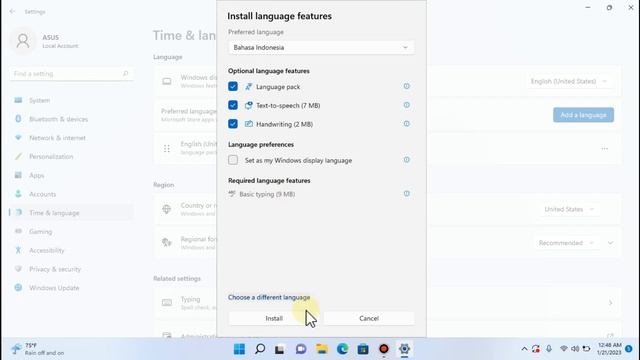Show info for Text-to-speech feature
The width and height of the screenshot is (640, 360).
click(407, 105)
